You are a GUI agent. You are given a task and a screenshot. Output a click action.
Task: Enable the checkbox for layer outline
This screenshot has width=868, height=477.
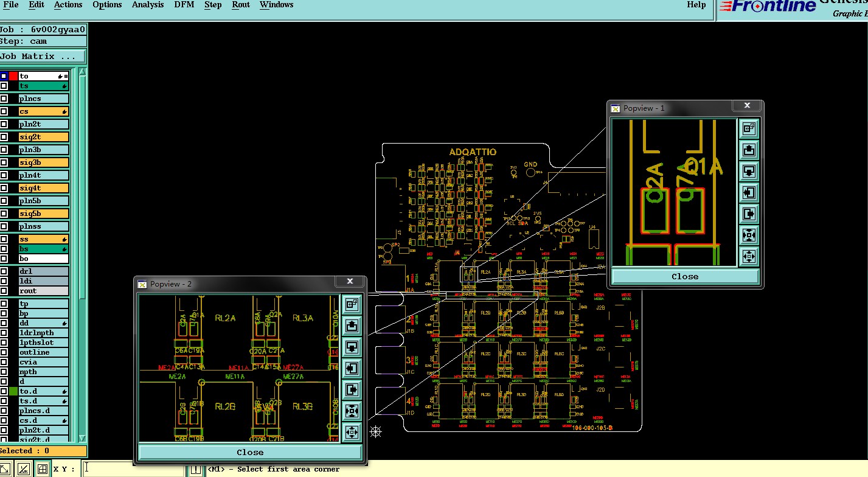[x=4, y=352]
